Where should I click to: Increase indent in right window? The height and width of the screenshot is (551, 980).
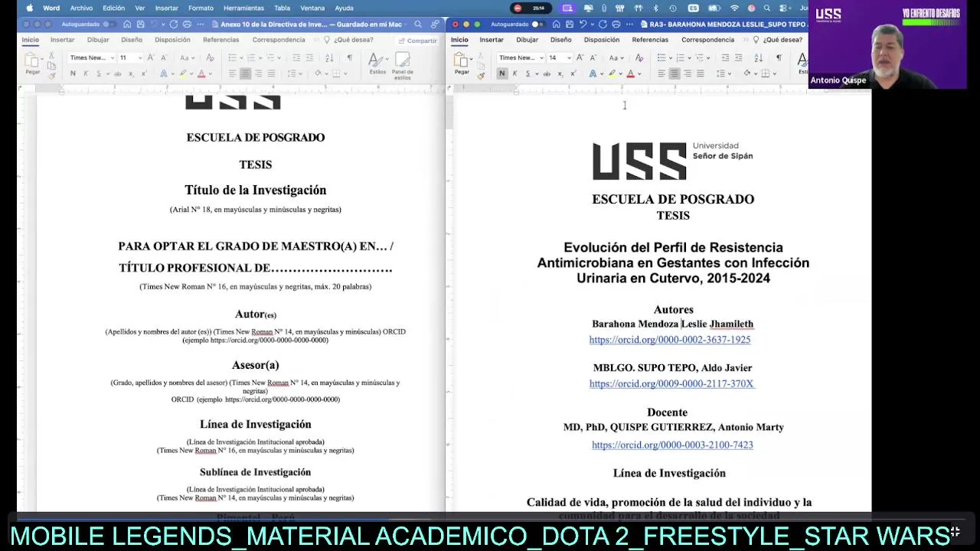click(739, 57)
